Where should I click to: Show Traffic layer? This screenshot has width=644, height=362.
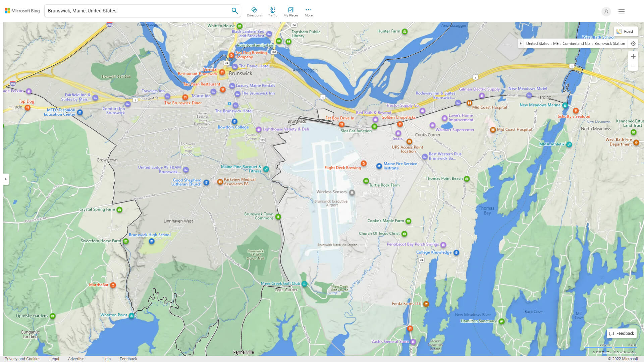pyautogui.click(x=272, y=12)
